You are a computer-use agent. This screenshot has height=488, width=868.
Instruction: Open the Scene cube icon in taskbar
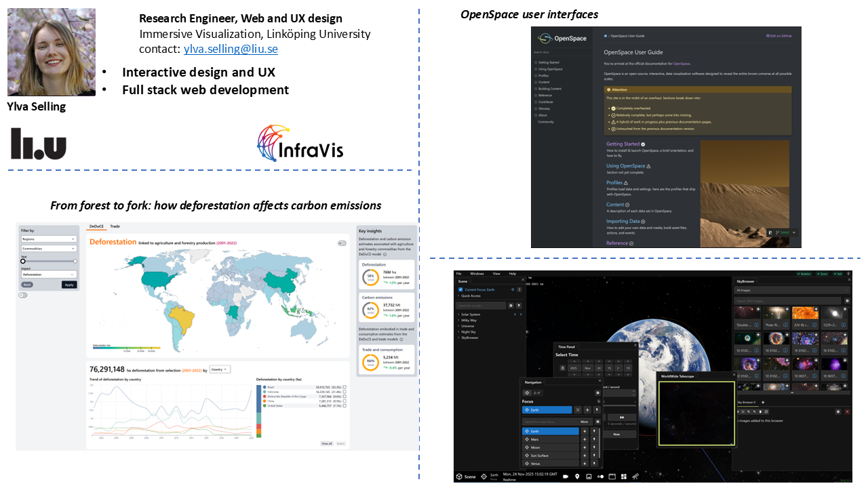pyautogui.click(x=460, y=476)
